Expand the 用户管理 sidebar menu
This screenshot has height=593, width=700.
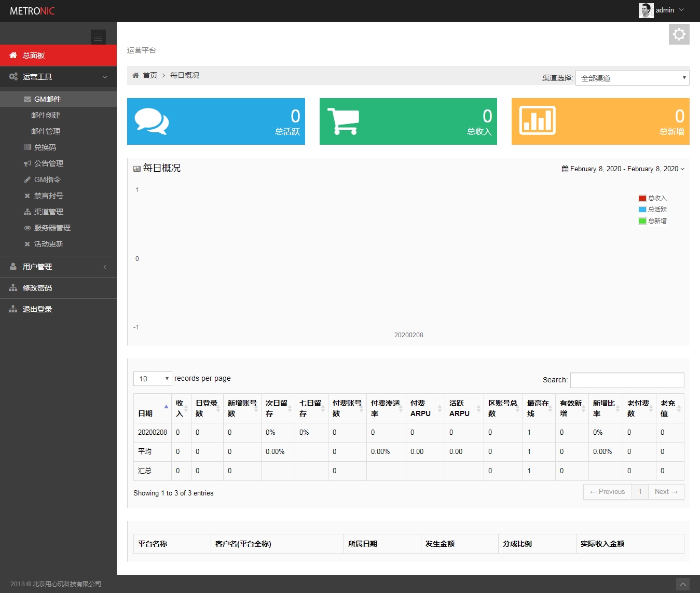point(58,267)
